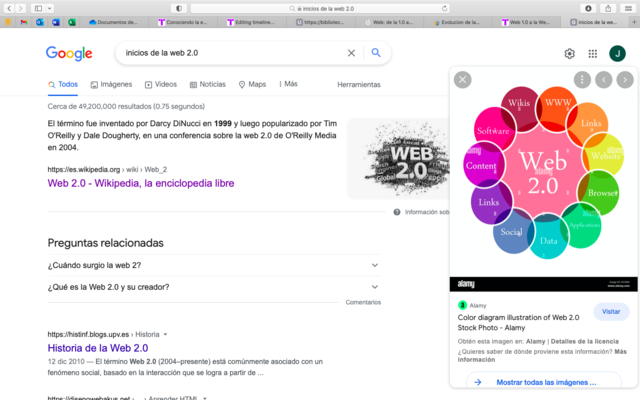The image size is (640, 400).
Task: Open the Google apps grid
Action: pos(593,53)
